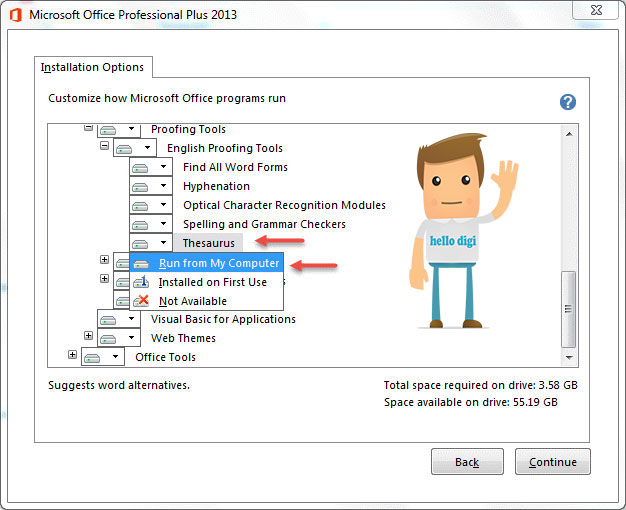Screen dimensions: 626x510
Task: Collapse the Proofing Tools tree node
Action: (88, 129)
